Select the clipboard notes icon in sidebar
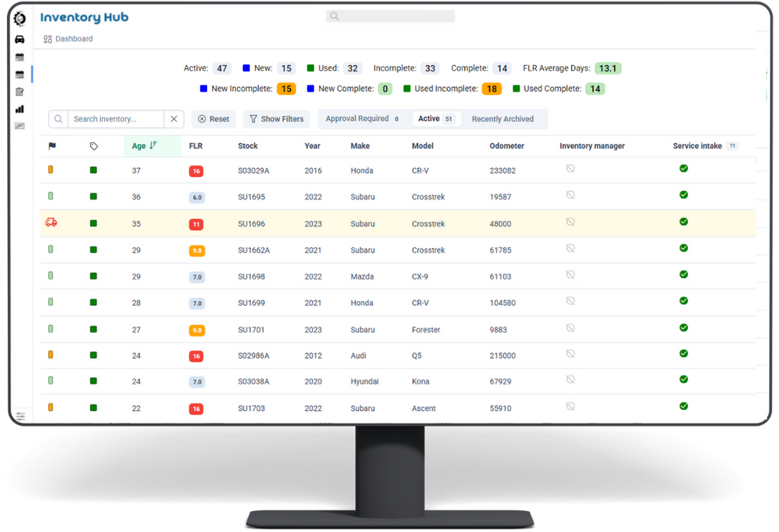Screen dimensions: 779x532 coord(20,92)
